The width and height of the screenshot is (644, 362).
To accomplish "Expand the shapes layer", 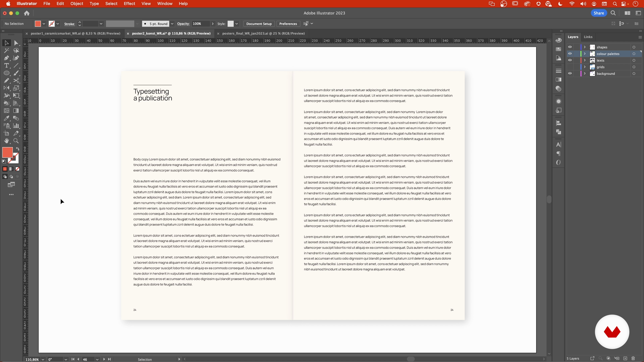I will tap(585, 47).
